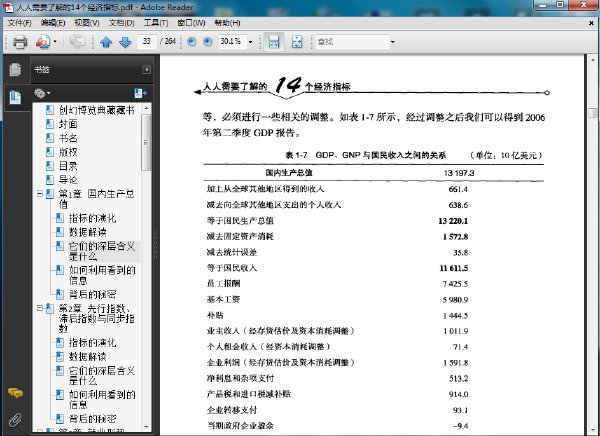Open bookmarks options gear menu
The image size is (600, 436).
[42, 93]
